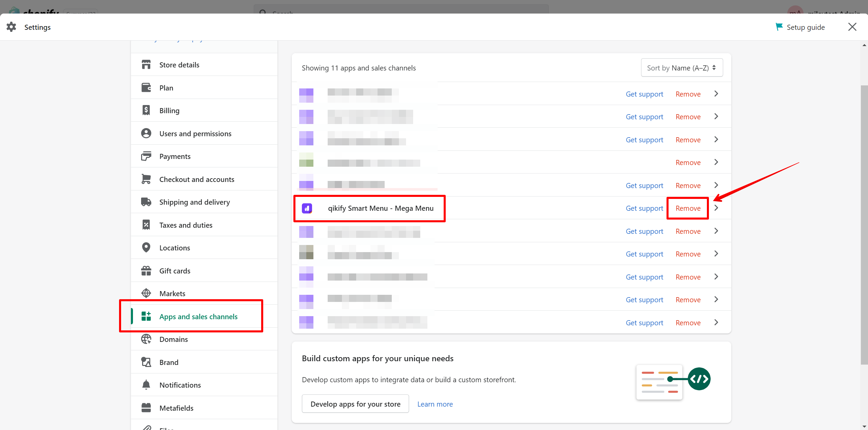Select Payments in the settings sidebar

204,156
